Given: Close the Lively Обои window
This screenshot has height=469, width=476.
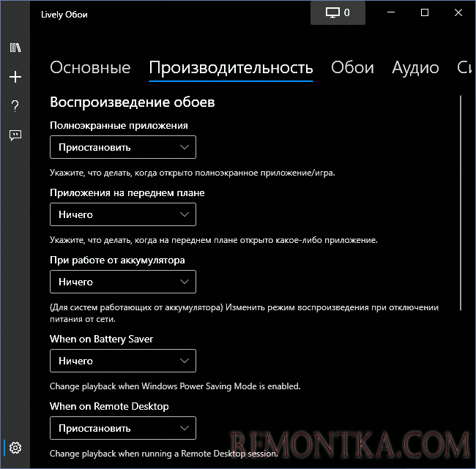Looking at the screenshot, I should tap(458, 12).
